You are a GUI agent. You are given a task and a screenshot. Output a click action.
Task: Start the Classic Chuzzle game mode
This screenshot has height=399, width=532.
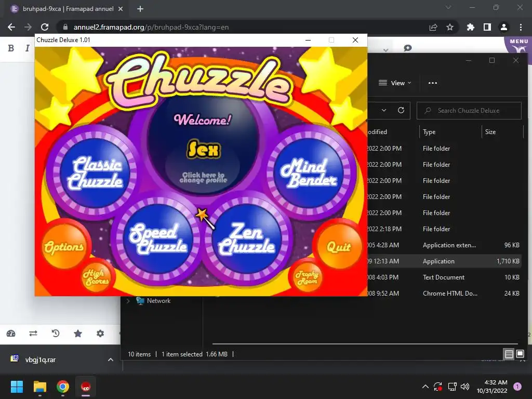[94, 172]
